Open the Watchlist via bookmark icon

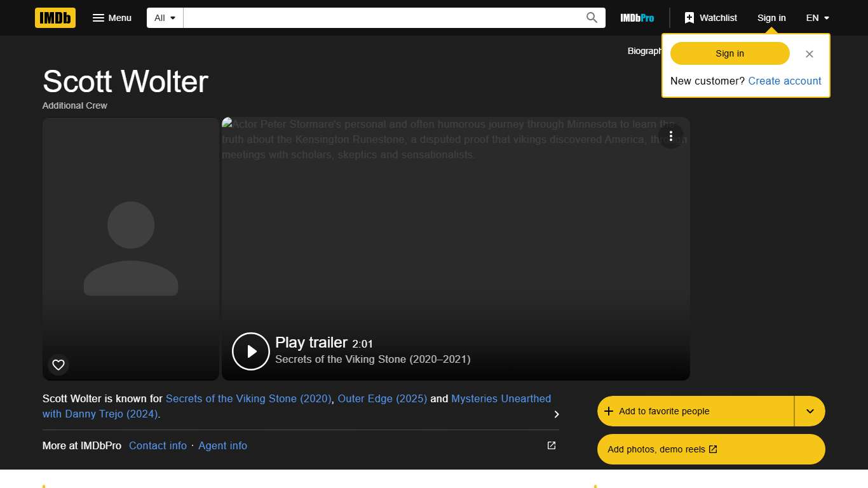click(689, 18)
